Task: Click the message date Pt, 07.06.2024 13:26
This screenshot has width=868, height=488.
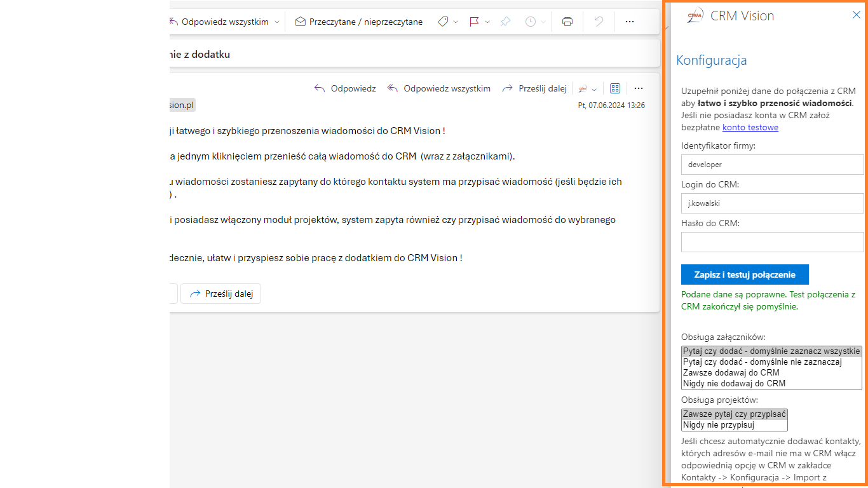Action: [611, 105]
